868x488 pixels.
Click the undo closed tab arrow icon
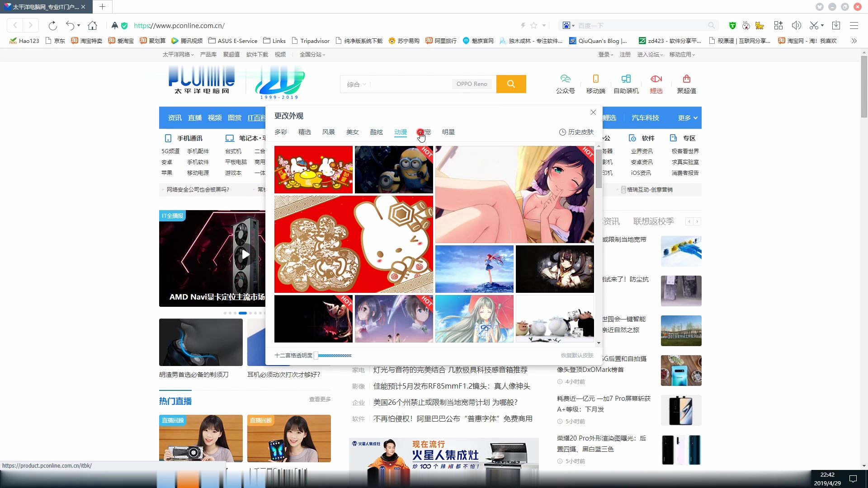coord(70,25)
